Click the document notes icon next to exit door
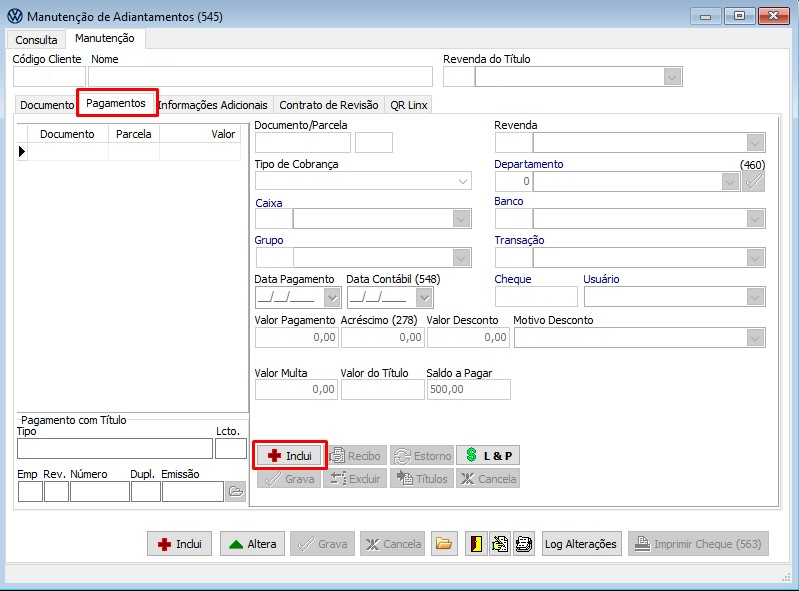Screen dimensions: 799x591 pos(500,544)
